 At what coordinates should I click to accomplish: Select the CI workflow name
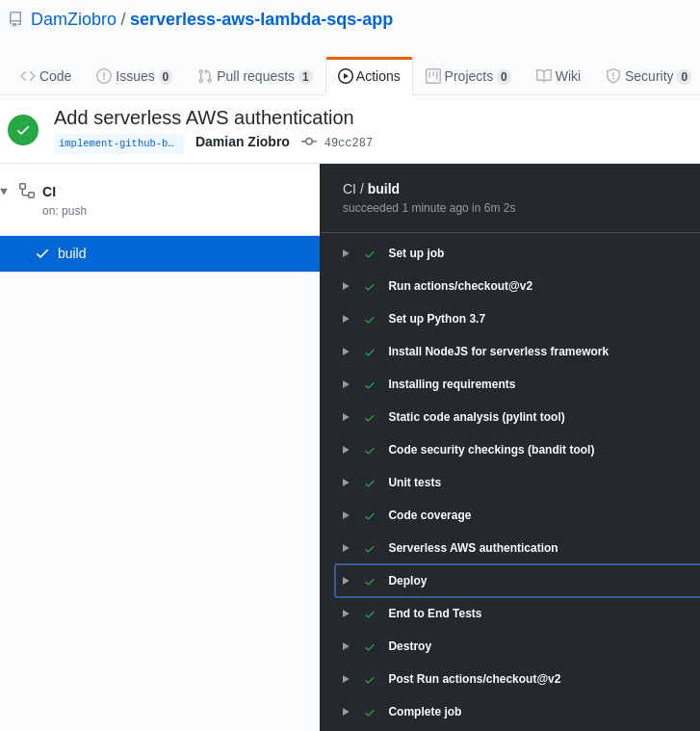click(49, 192)
